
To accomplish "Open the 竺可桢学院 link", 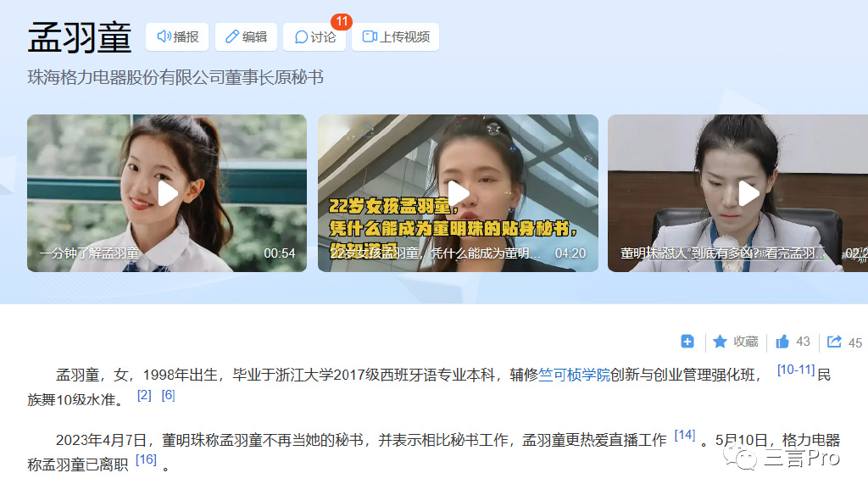I will click(x=574, y=375).
